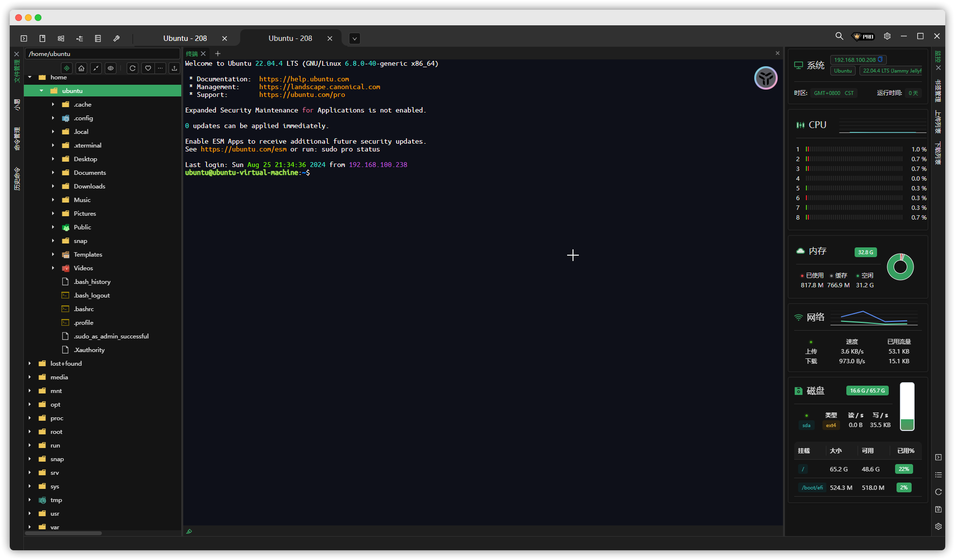Open the wrench tools icon

[x=116, y=38]
